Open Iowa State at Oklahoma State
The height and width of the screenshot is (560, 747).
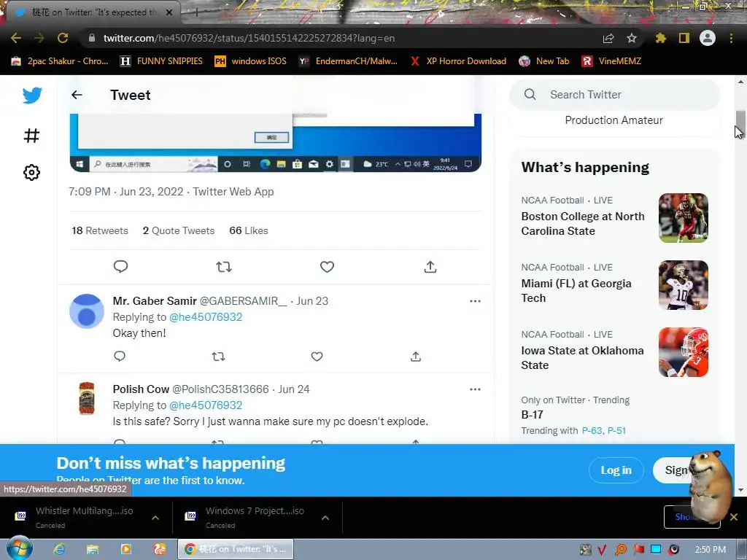[x=614, y=352]
